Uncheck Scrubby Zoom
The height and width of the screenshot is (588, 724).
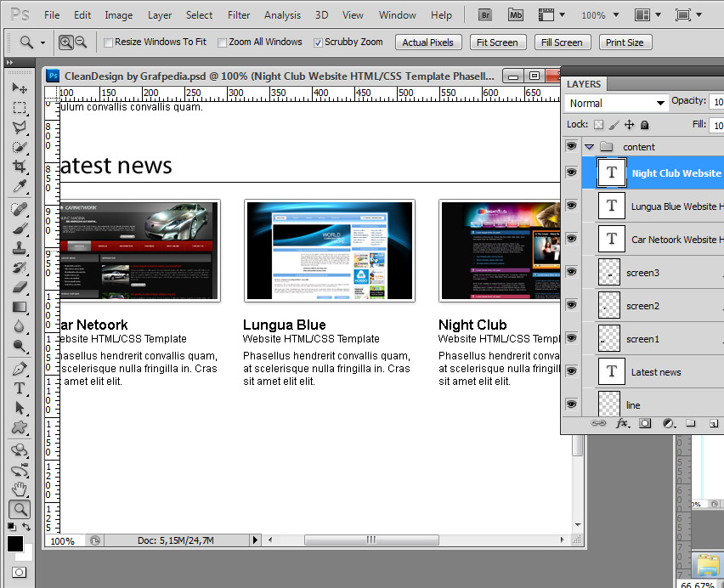[318, 43]
